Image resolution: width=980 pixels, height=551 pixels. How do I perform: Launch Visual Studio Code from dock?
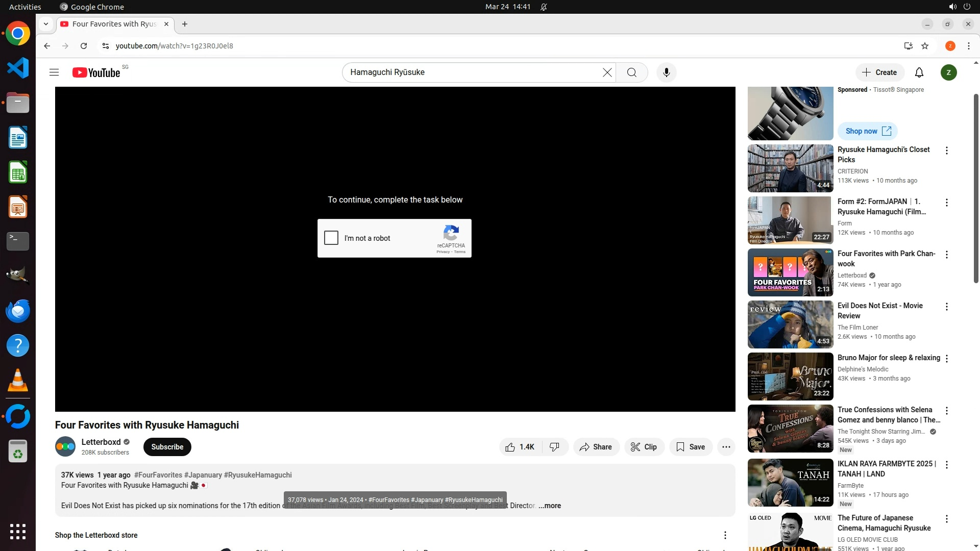click(18, 68)
